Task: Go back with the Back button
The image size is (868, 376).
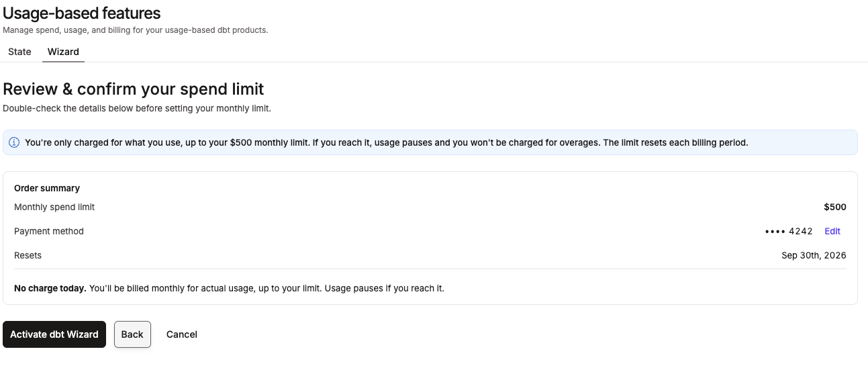Action: coord(132,334)
